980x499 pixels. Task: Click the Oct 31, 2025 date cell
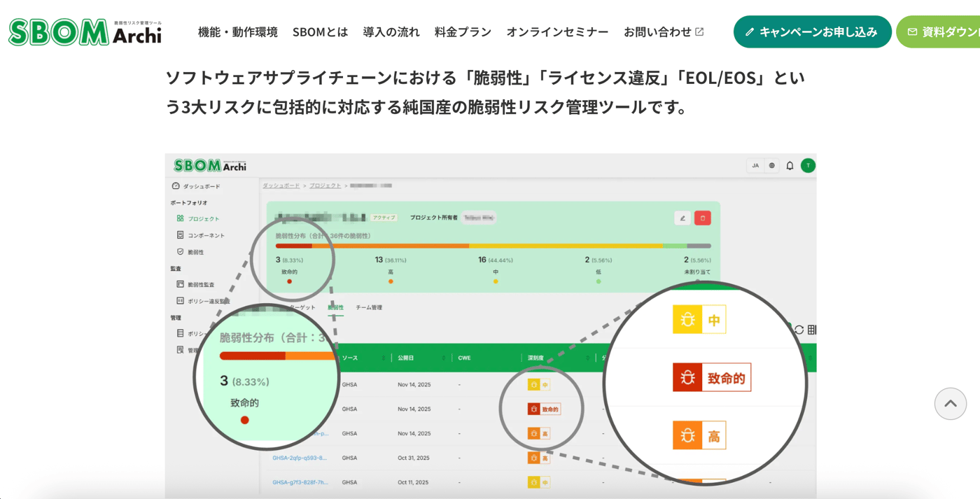pos(412,458)
